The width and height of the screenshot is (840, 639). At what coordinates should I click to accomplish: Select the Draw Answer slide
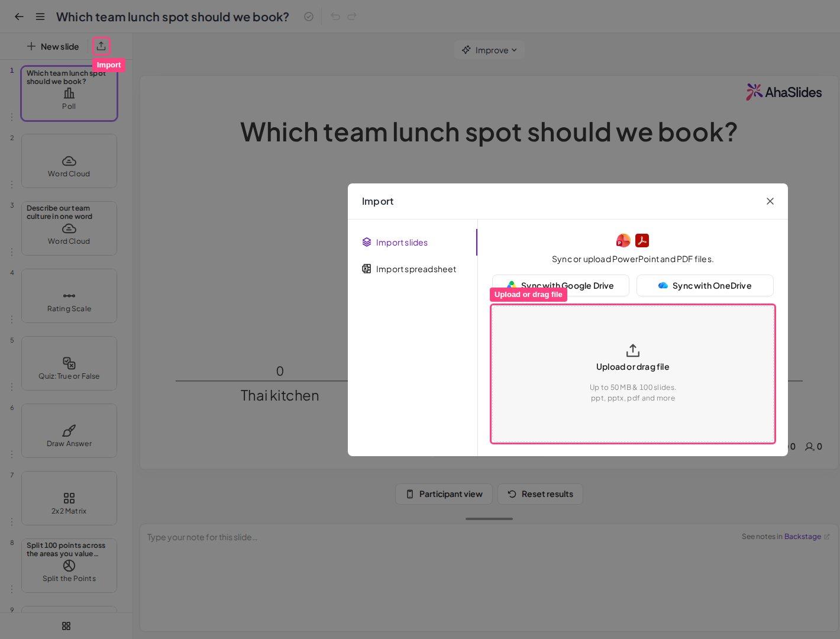[x=69, y=431]
